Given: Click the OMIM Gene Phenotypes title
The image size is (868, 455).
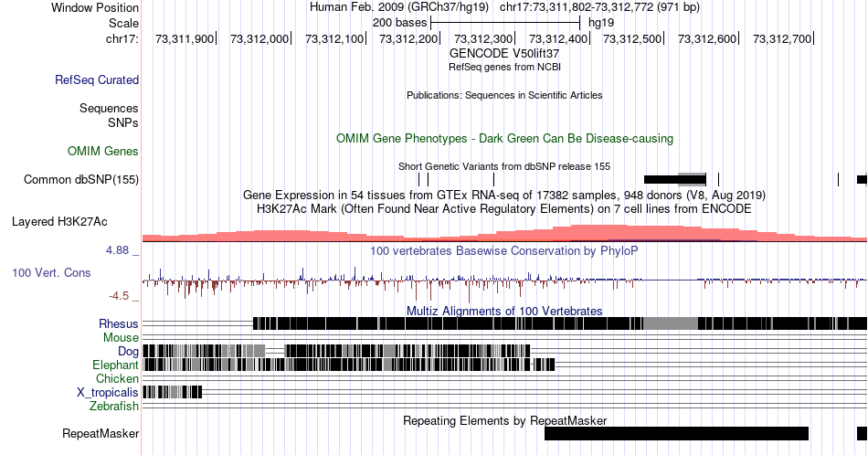Looking at the screenshot, I should [x=504, y=138].
